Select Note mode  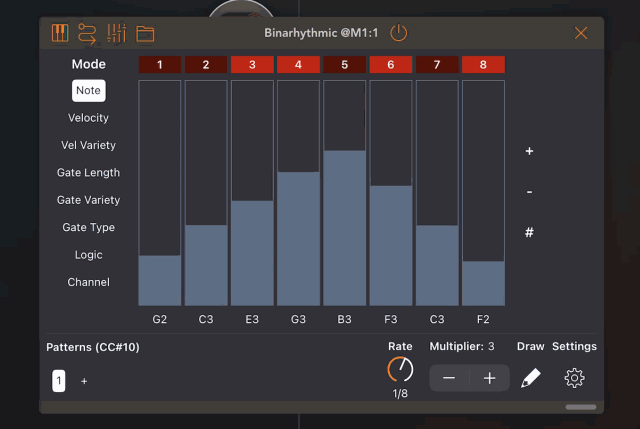(x=89, y=91)
